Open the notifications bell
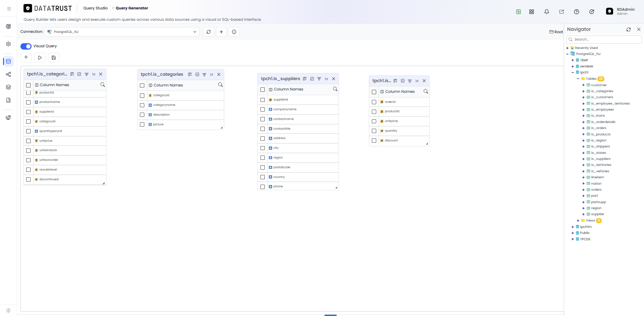The width and height of the screenshot is (644, 316). pos(547,12)
